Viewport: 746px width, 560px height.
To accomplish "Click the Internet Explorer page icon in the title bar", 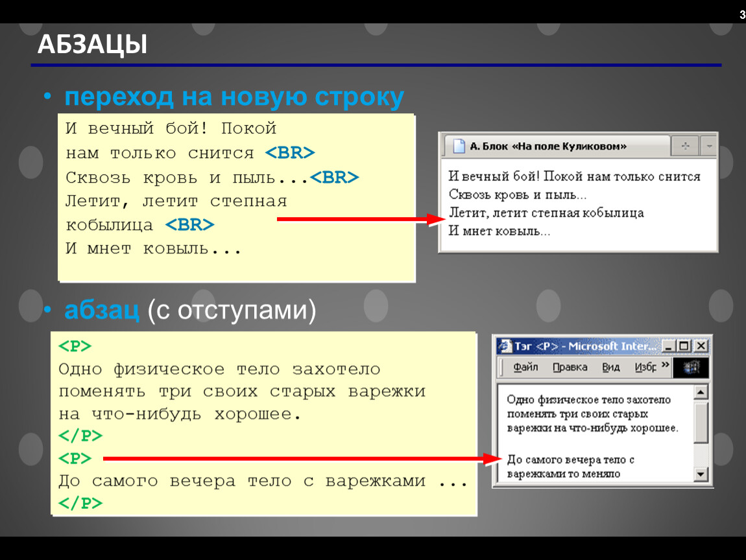I will pyautogui.click(x=505, y=345).
